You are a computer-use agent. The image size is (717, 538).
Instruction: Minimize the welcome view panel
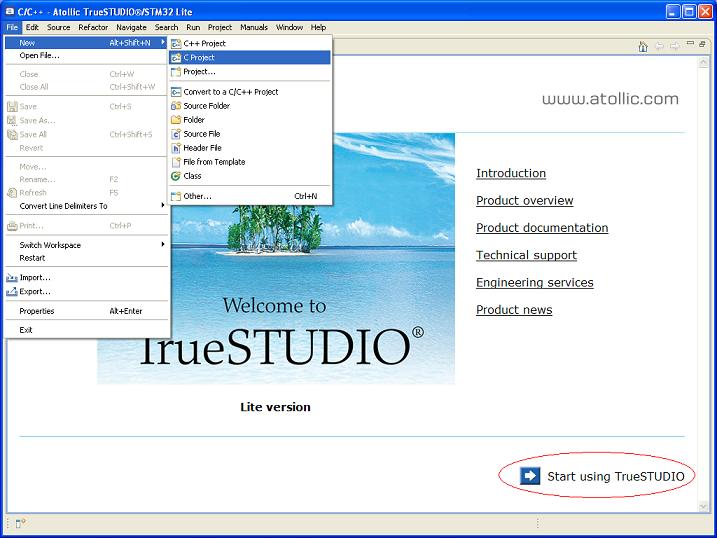[x=690, y=43]
